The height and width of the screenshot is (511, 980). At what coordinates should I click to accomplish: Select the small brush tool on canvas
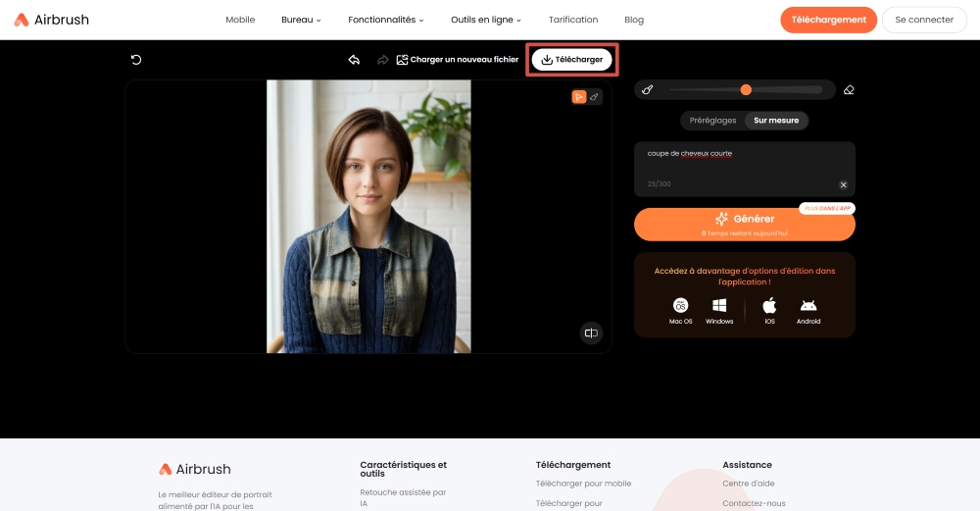(x=595, y=97)
